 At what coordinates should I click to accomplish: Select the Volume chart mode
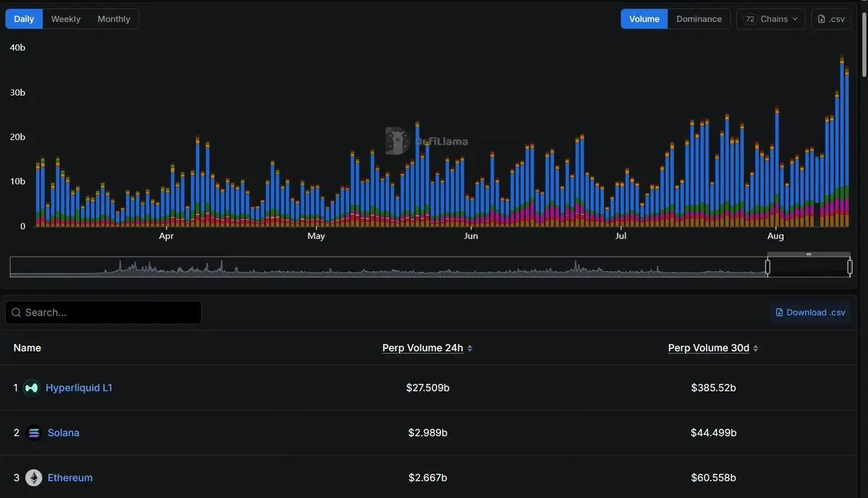click(x=644, y=19)
